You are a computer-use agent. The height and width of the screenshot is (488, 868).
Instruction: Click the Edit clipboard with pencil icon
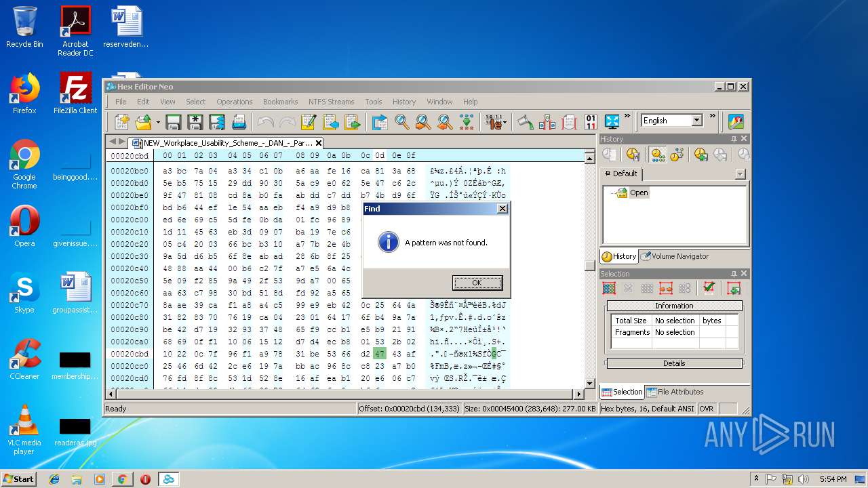(309, 122)
